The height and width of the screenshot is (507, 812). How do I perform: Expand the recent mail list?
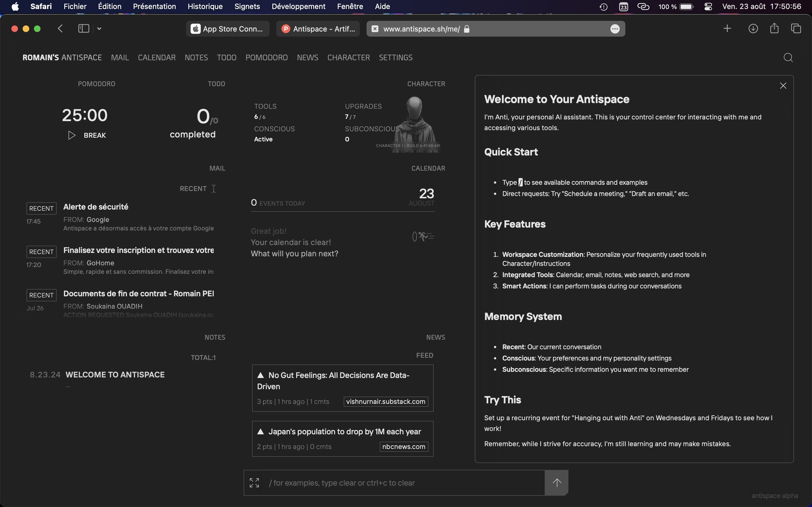(x=214, y=189)
